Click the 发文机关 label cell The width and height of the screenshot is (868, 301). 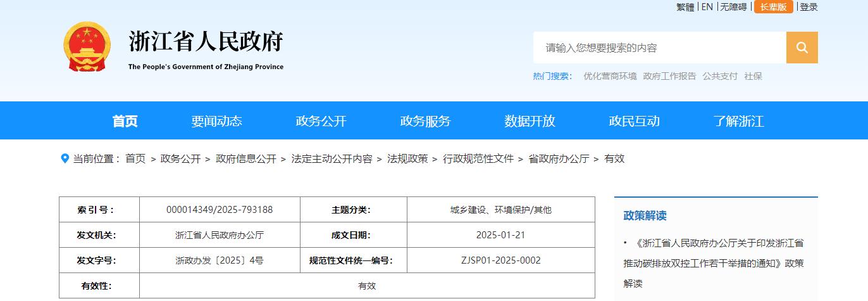99,235
